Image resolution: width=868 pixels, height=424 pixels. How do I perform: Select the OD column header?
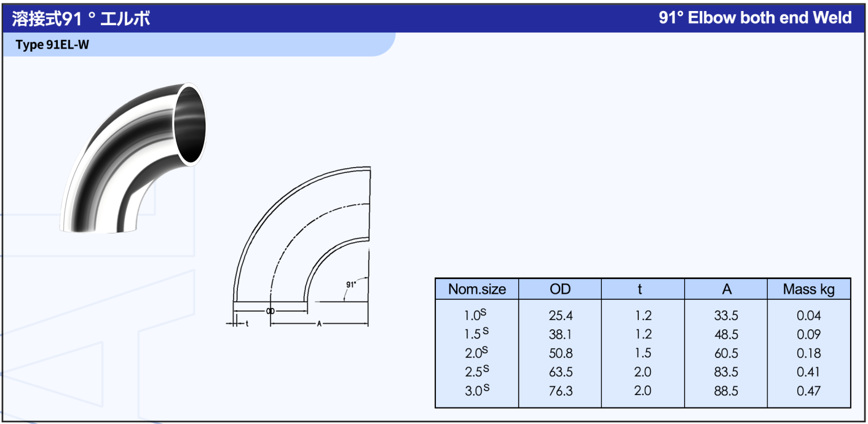tap(560, 289)
